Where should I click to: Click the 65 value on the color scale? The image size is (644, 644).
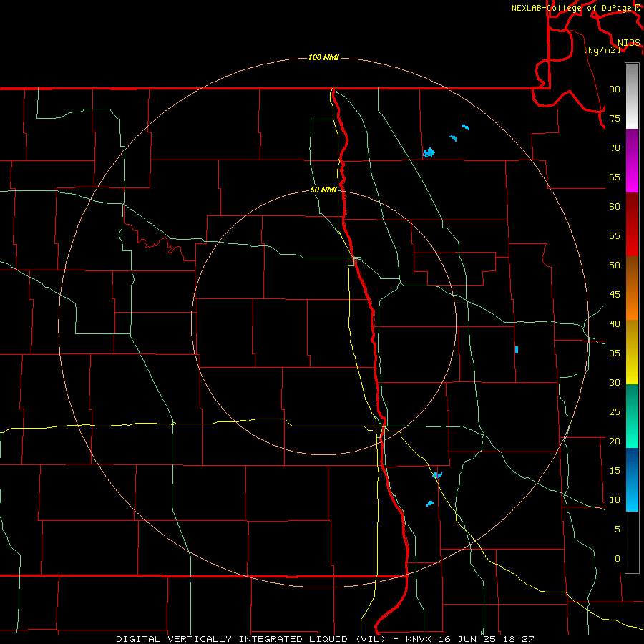(x=615, y=177)
